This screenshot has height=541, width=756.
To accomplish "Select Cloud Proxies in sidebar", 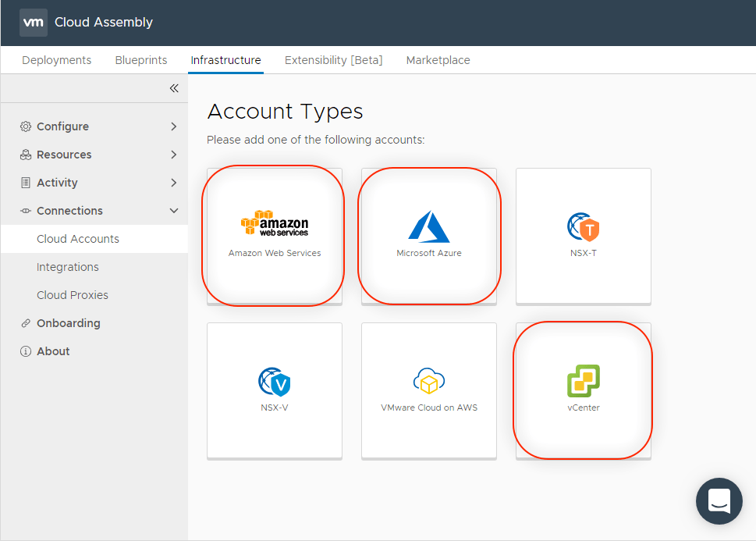I will click(73, 295).
